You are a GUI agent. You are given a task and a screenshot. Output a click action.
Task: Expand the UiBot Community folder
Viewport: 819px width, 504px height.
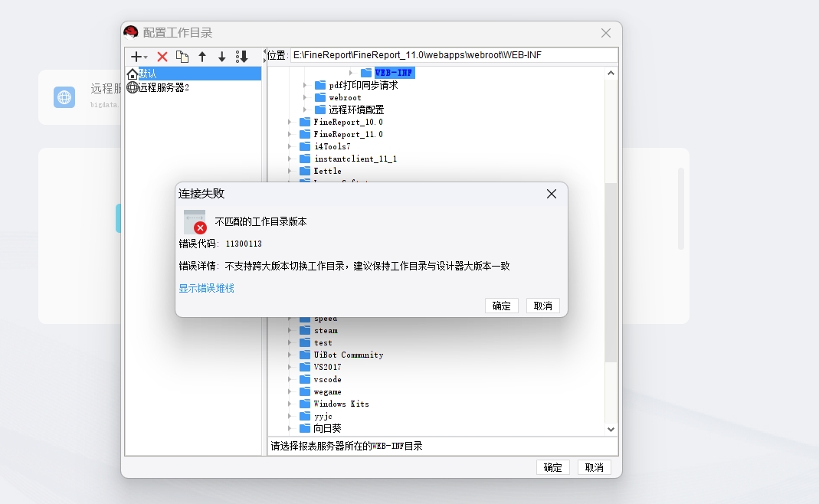[x=290, y=355]
